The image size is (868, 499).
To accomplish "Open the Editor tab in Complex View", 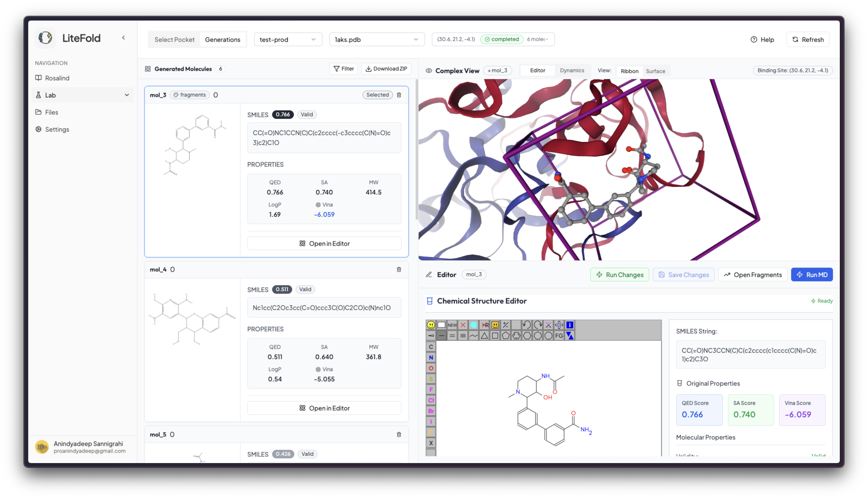I will [x=537, y=70].
